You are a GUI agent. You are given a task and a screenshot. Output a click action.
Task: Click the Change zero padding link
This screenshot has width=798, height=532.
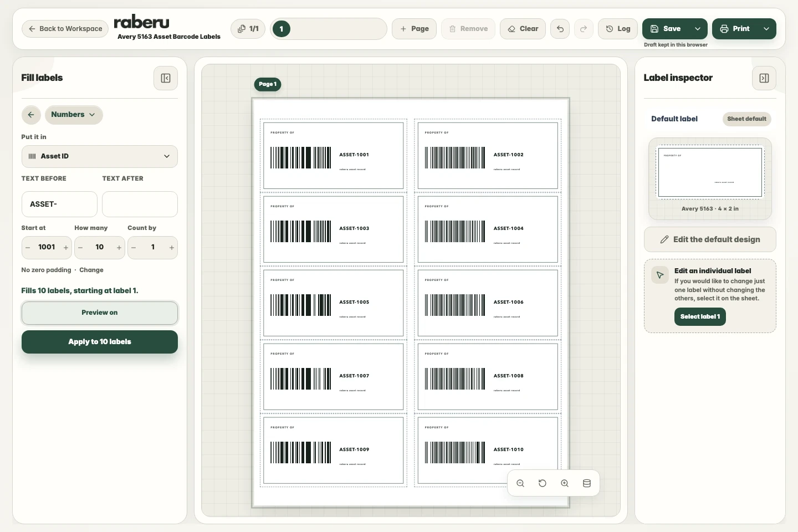pos(91,270)
